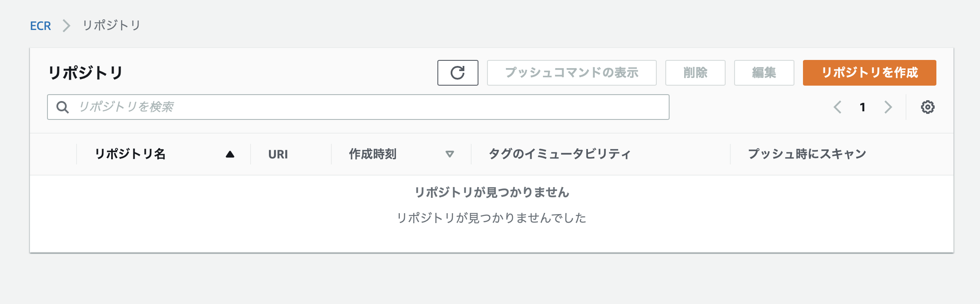Click the right pagination chevron

pyautogui.click(x=888, y=107)
